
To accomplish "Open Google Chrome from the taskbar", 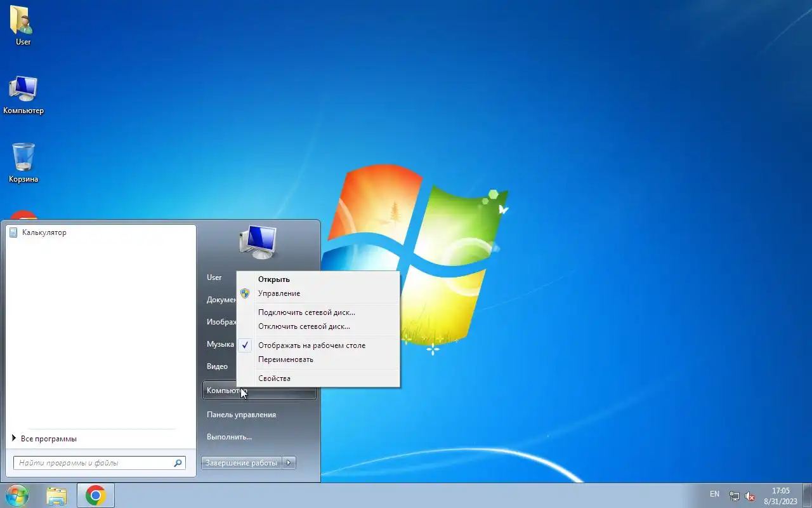I will 96,496.
